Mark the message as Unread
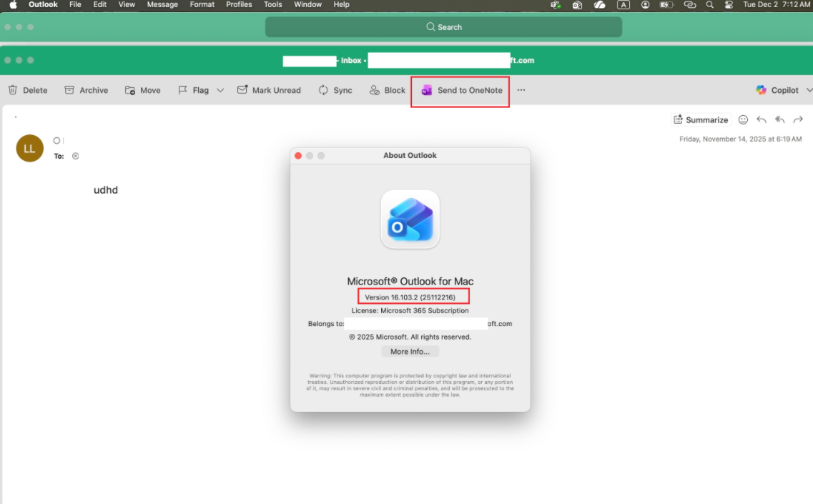 [269, 90]
